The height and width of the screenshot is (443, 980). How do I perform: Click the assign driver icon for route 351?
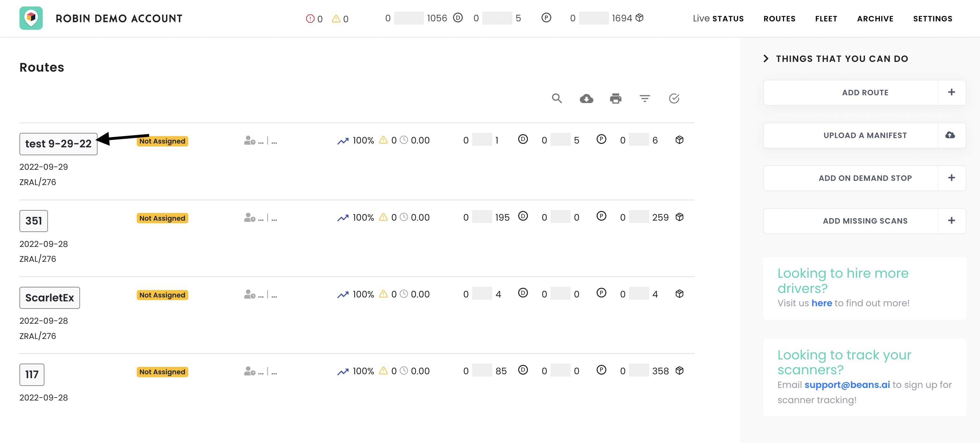(250, 218)
